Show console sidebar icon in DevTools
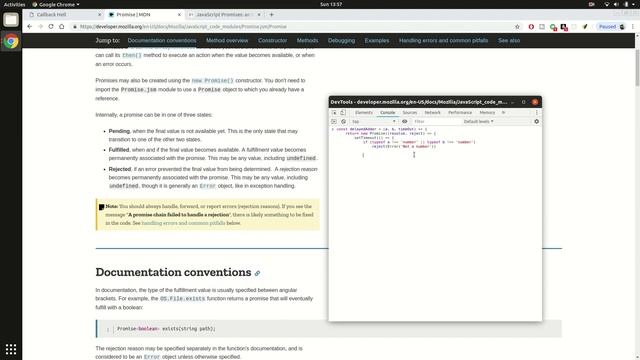The image size is (640, 360). (334, 122)
